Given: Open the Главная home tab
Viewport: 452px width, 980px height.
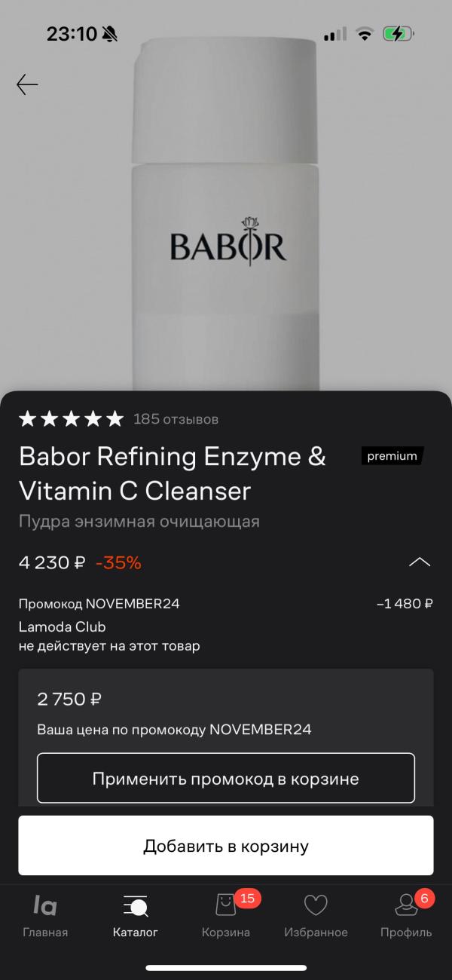Looking at the screenshot, I should [x=45, y=916].
